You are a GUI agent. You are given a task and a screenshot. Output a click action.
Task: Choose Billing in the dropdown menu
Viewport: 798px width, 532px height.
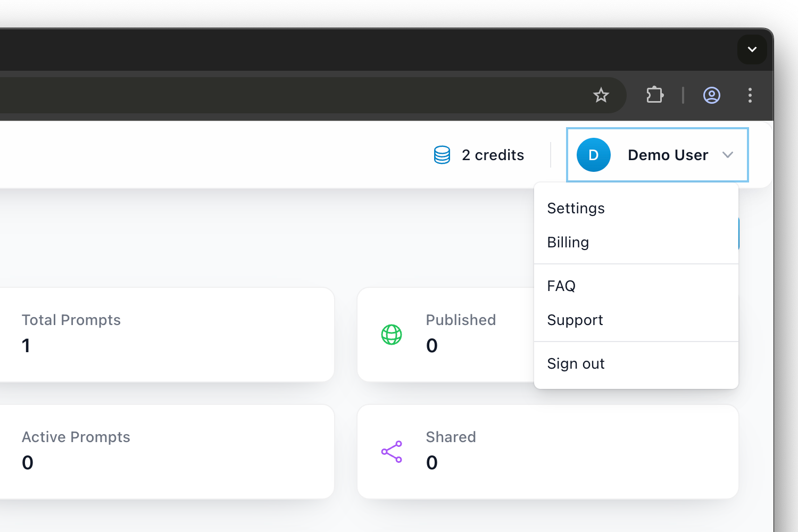click(568, 242)
